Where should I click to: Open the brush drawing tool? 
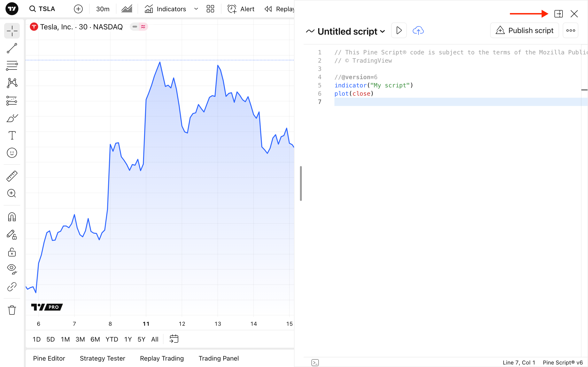click(x=12, y=118)
